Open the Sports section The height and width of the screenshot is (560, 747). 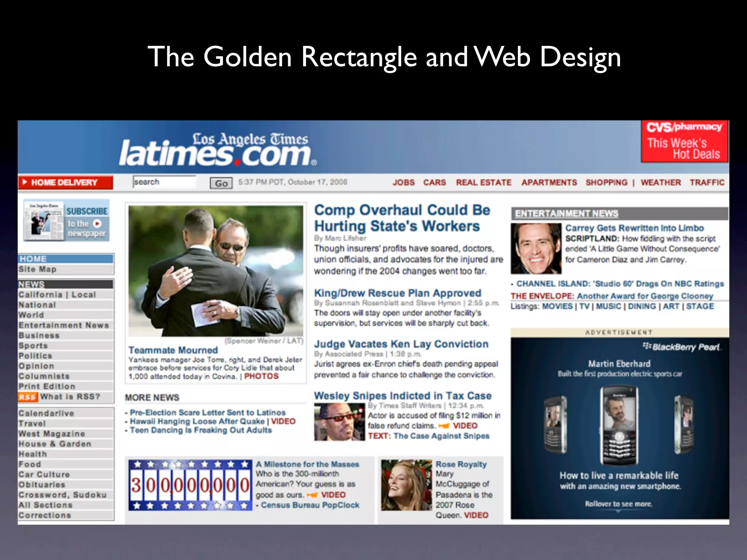point(33,346)
